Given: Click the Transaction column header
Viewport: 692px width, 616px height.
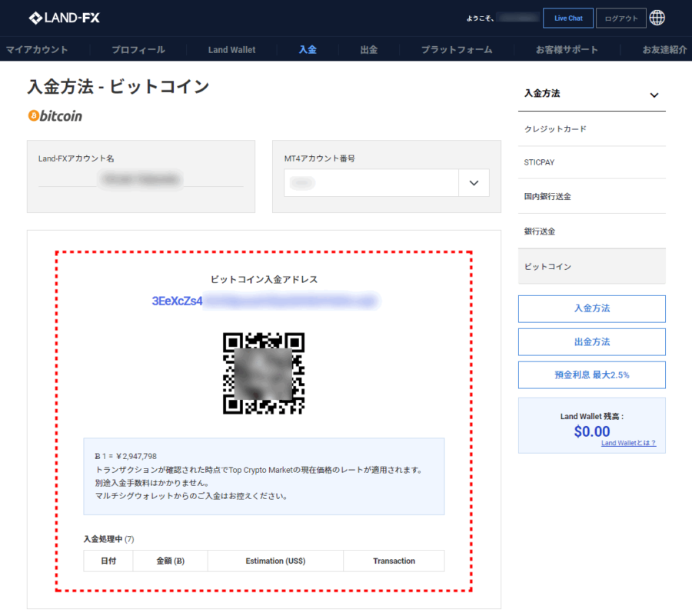Looking at the screenshot, I should [x=394, y=561].
